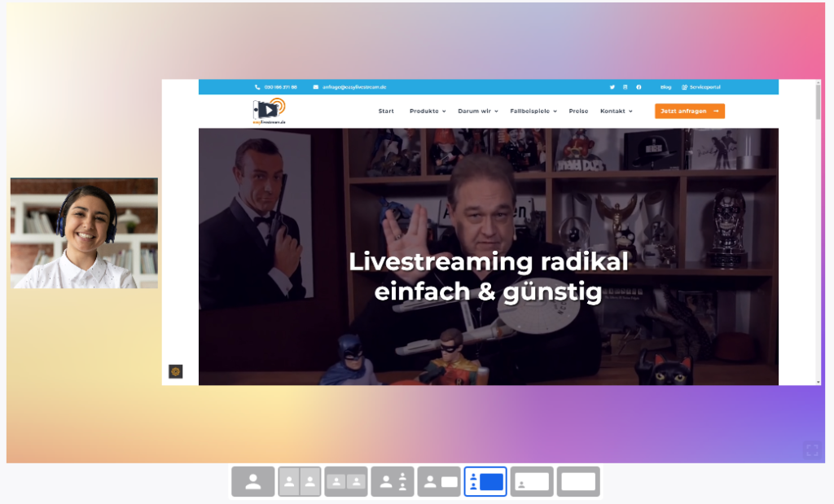
Task: Select the active blue screen-share layout
Action: (x=485, y=481)
